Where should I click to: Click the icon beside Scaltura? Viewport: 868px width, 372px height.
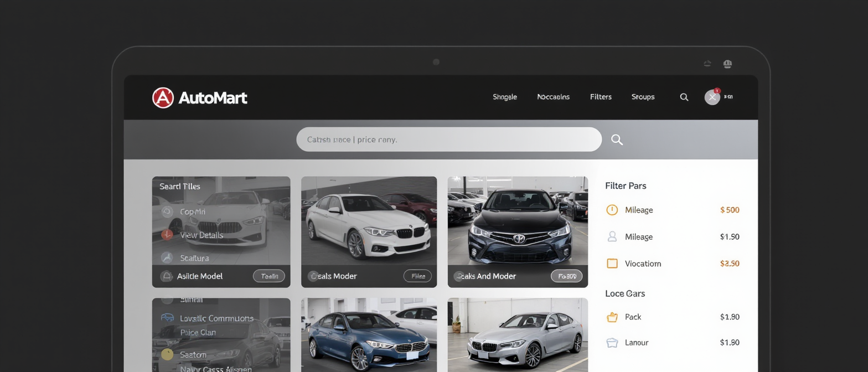[167, 257]
